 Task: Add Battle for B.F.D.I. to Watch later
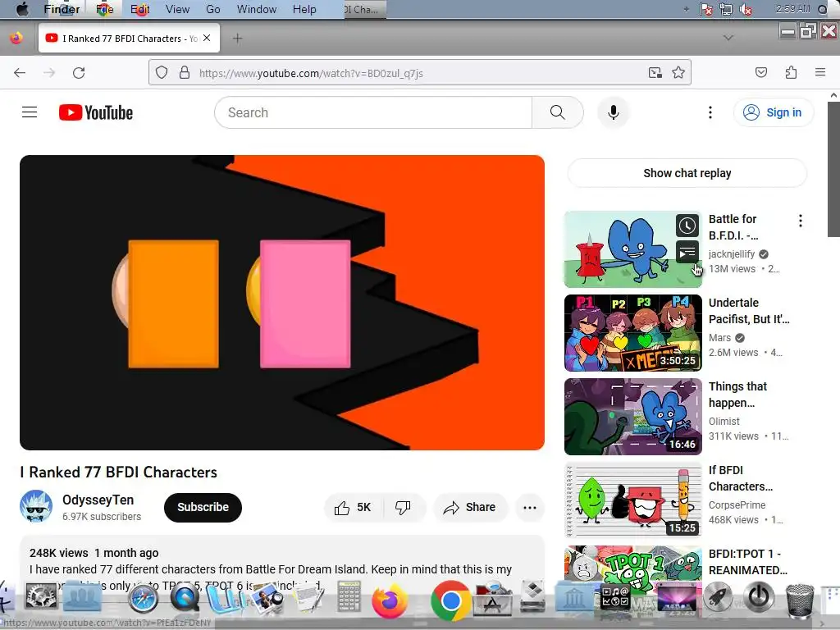pyautogui.click(x=687, y=226)
